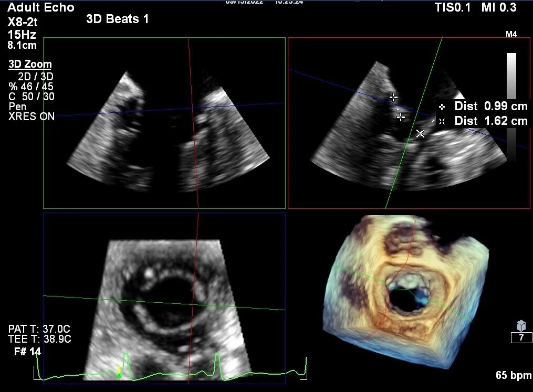The width and height of the screenshot is (533, 392).
Task: Click the upper plus caliper marker
Action: point(393,98)
